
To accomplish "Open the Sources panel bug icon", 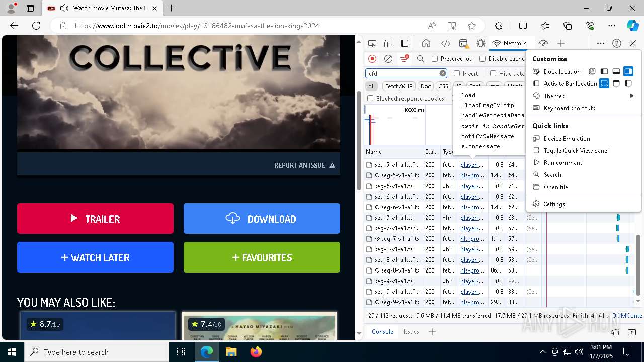I will [x=480, y=43].
